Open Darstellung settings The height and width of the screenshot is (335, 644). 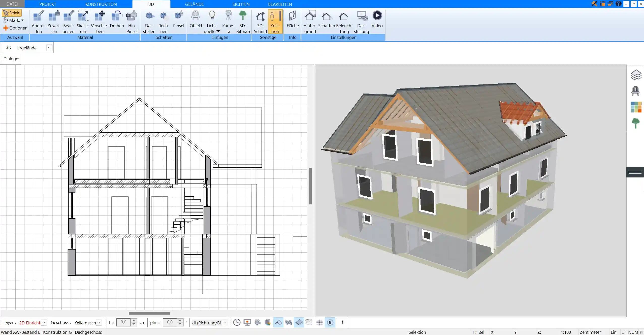click(361, 22)
